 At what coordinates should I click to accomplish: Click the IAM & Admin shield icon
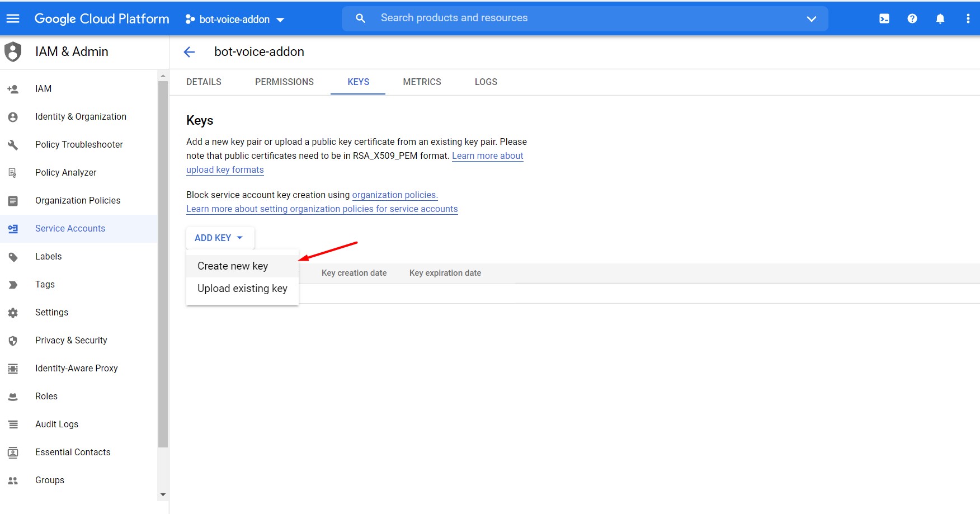point(13,51)
